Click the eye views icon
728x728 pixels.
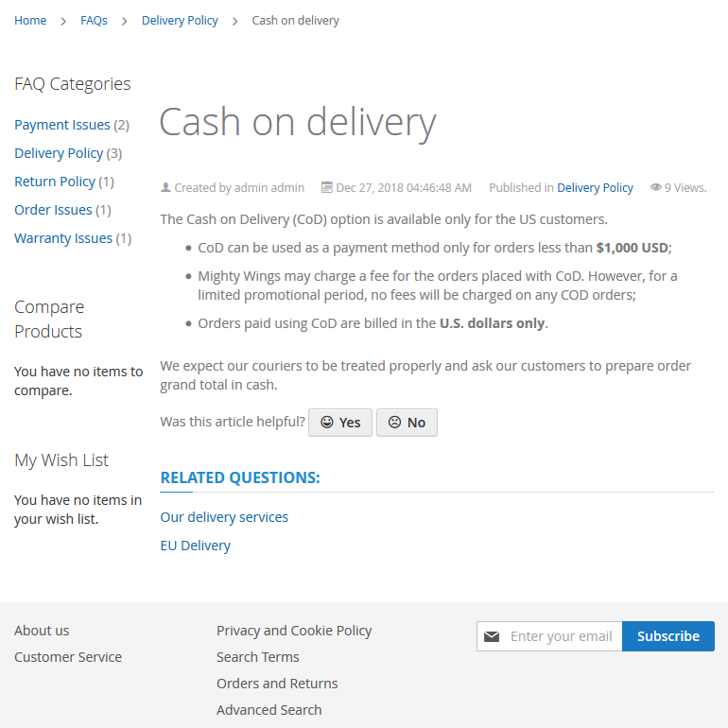pyautogui.click(x=655, y=188)
